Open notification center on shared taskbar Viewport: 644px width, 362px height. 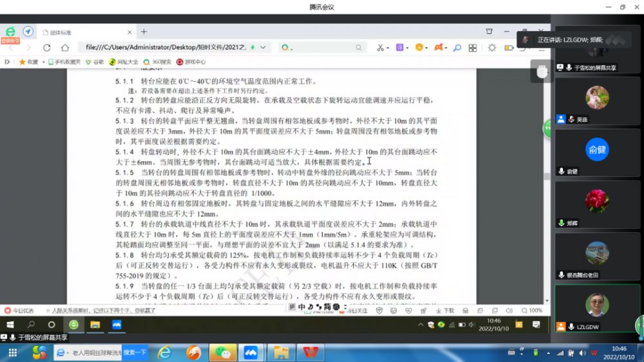tap(536, 325)
